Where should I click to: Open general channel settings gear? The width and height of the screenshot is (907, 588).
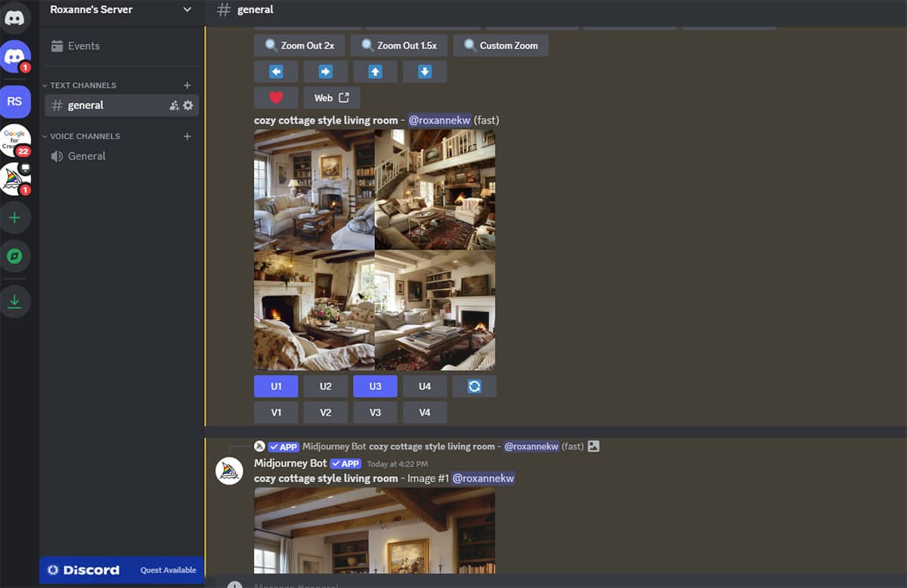pyautogui.click(x=188, y=106)
